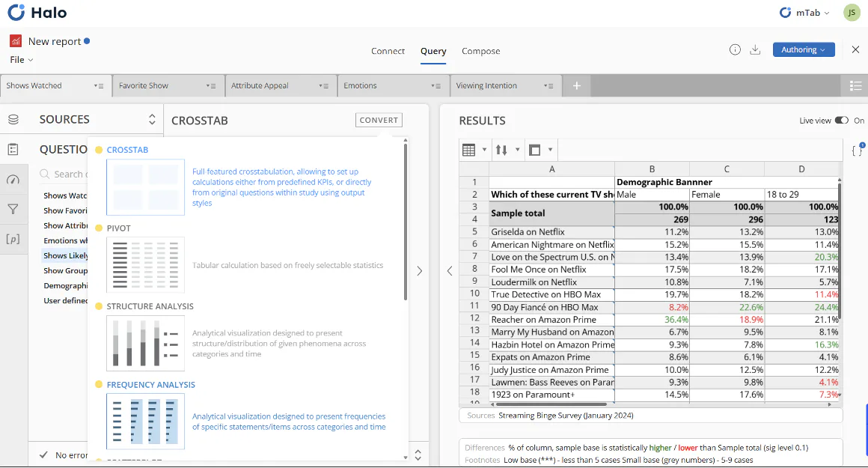
Task: Select the filter funnel sidebar icon
Action: 13,210
